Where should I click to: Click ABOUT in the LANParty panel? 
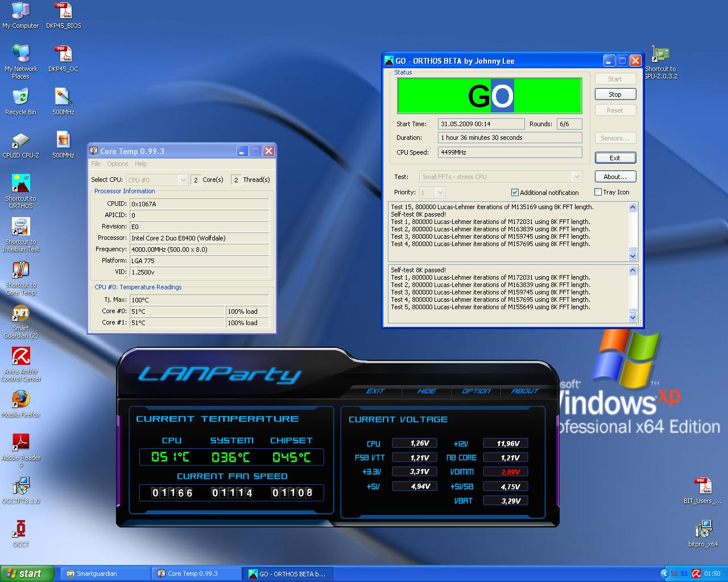[525, 391]
